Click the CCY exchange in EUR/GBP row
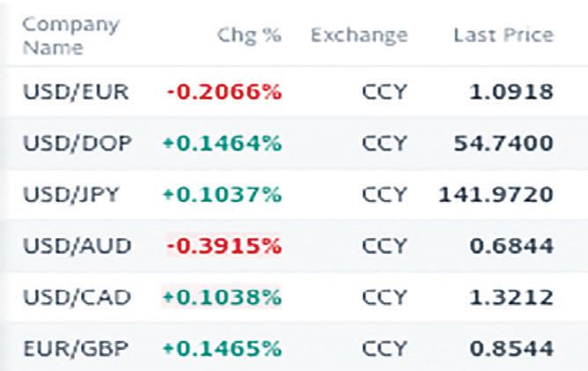Image resolution: width=588 pixels, height=371 pixels. (383, 346)
